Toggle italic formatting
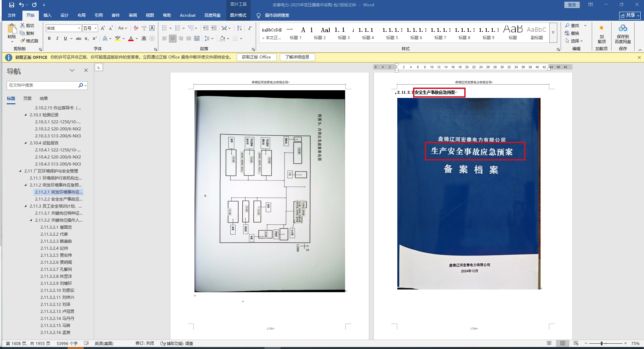 [57, 38]
